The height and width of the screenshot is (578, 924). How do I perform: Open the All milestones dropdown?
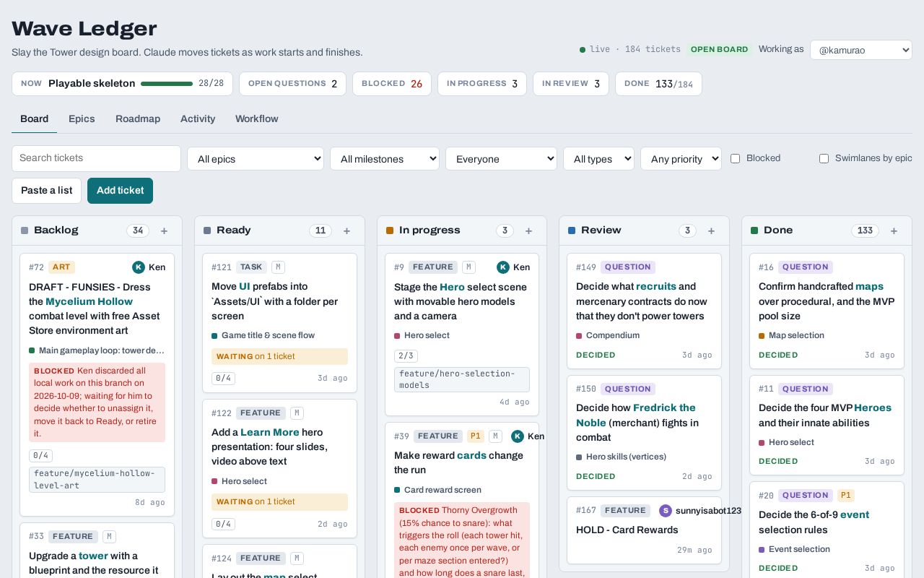click(385, 159)
